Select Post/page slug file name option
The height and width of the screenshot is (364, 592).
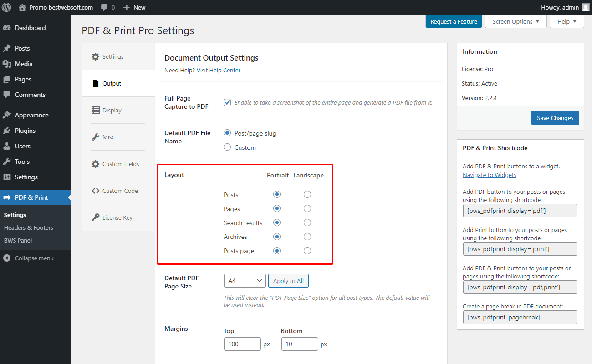(227, 133)
